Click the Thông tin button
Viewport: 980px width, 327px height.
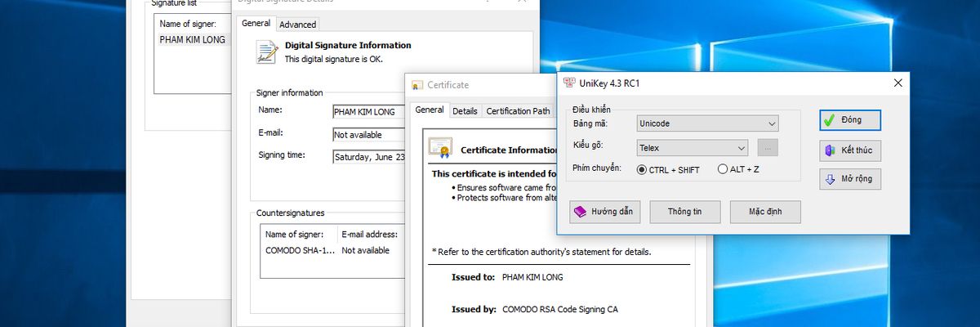(x=684, y=212)
